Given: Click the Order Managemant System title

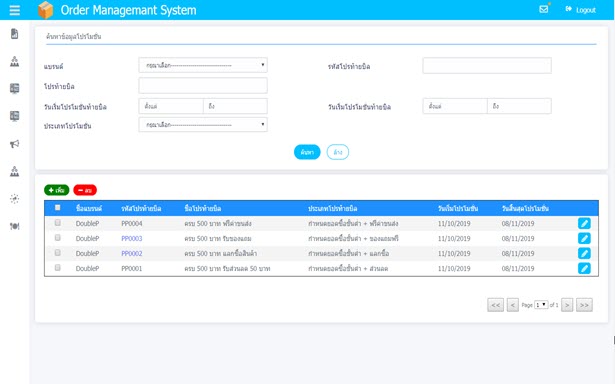Looking at the screenshot, I should (x=128, y=10).
